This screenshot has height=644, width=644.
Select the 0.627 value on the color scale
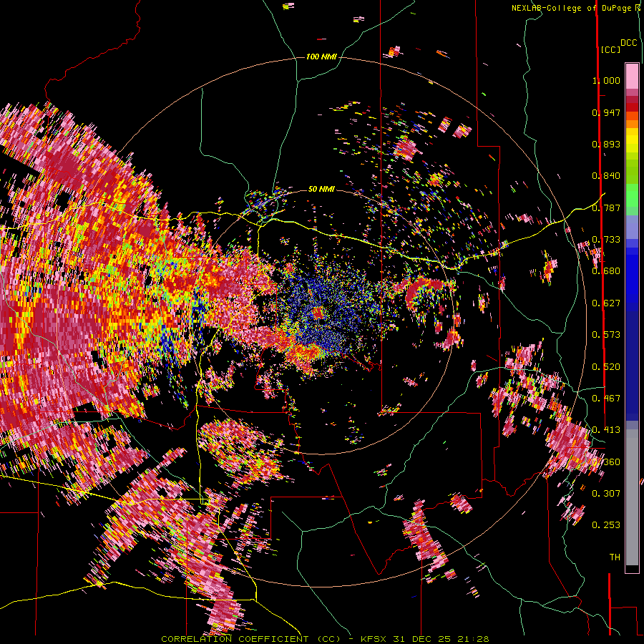(606, 303)
